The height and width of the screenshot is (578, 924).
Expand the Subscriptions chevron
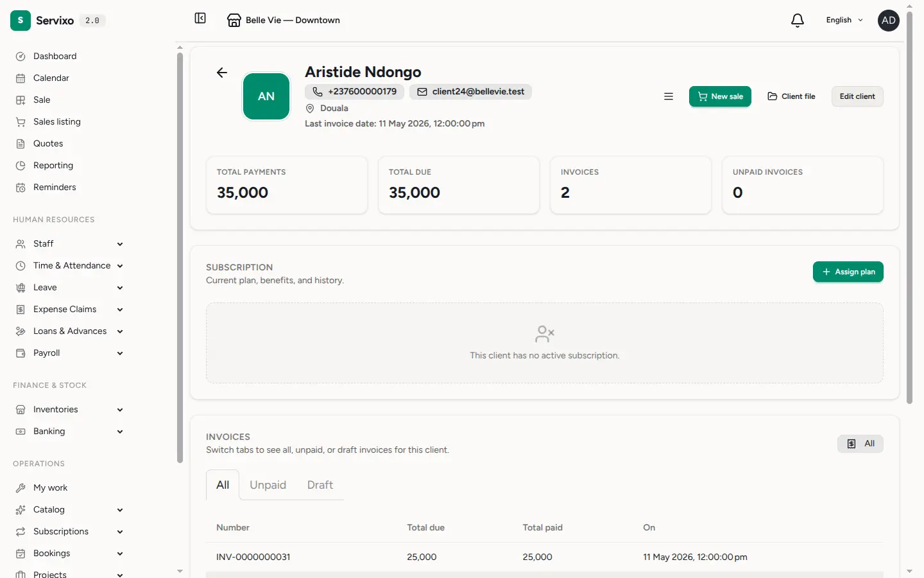[x=120, y=532]
